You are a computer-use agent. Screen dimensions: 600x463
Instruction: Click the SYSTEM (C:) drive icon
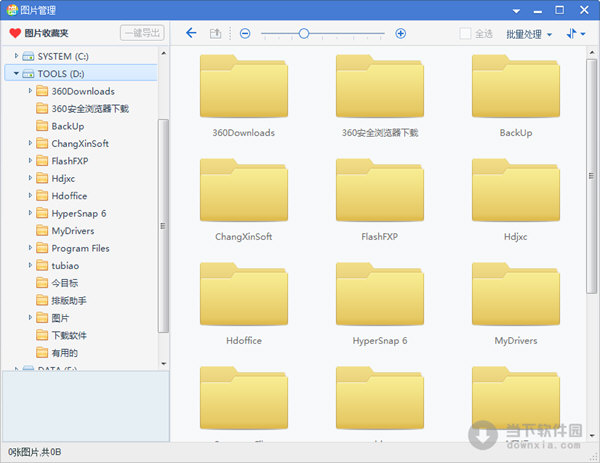tap(28, 56)
